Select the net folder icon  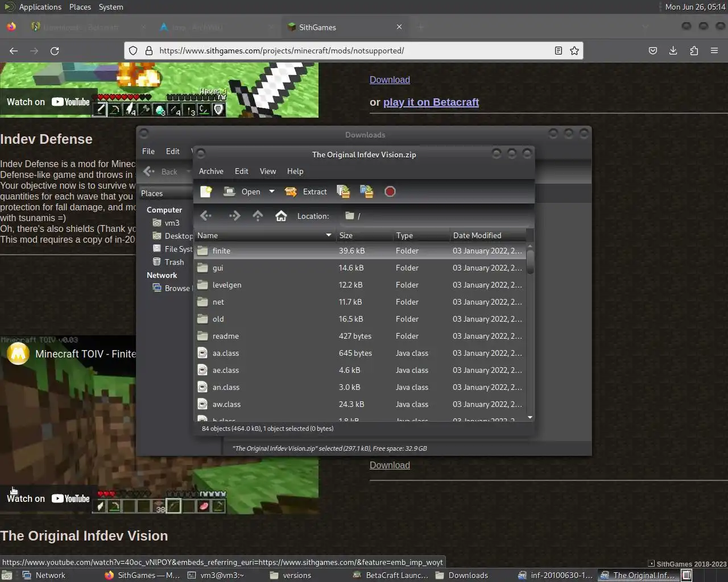(x=202, y=302)
